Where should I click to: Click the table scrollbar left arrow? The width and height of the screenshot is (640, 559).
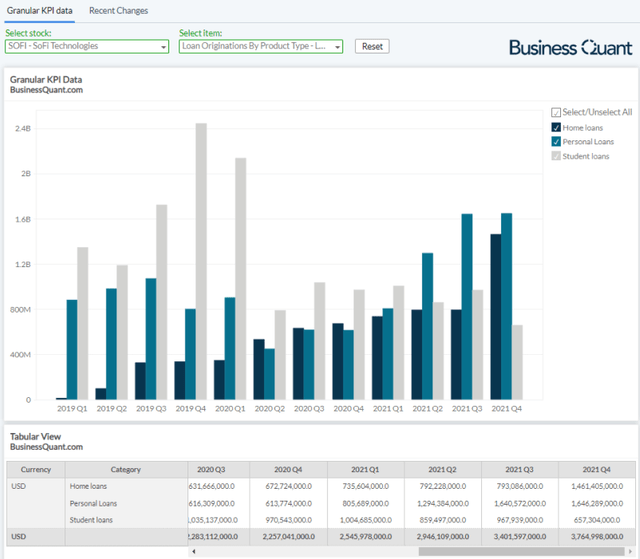(x=193, y=552)
